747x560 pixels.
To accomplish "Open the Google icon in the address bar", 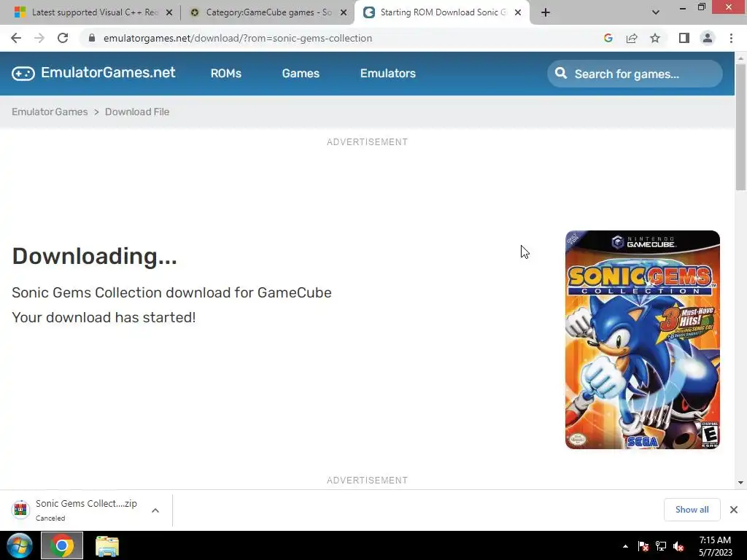I will [608, 38].
